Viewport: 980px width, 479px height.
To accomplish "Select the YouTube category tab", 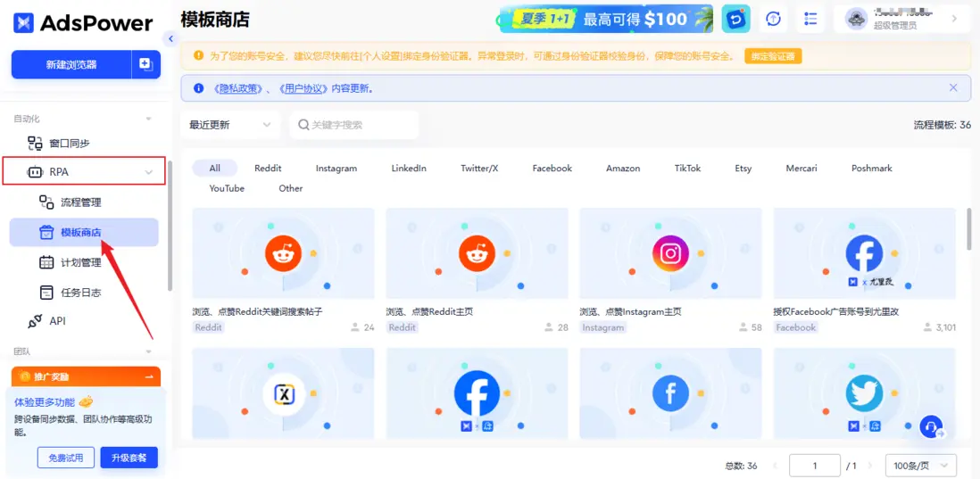I will pyautogui.click(x=227, y=188).
